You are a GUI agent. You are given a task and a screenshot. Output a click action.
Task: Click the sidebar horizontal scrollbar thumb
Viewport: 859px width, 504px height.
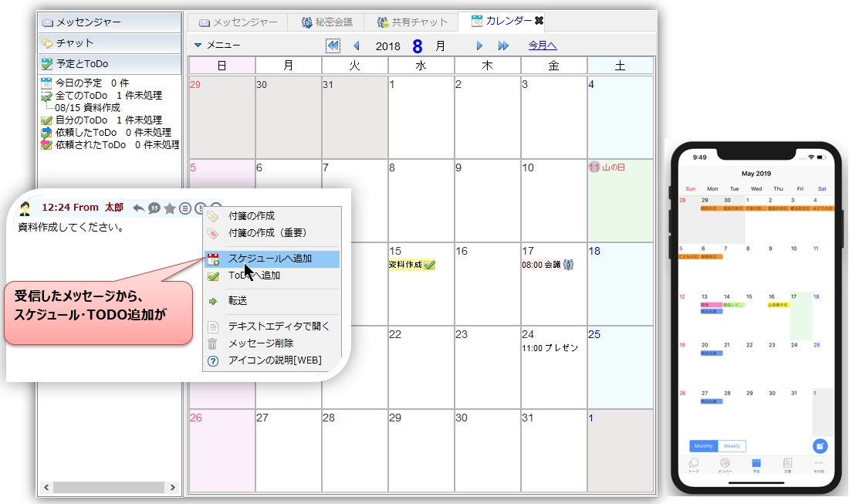(x=108, y=487)
